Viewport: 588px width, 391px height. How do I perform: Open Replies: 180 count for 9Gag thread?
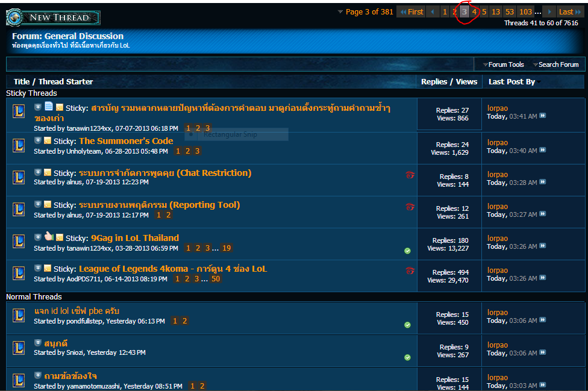(451, 240)
